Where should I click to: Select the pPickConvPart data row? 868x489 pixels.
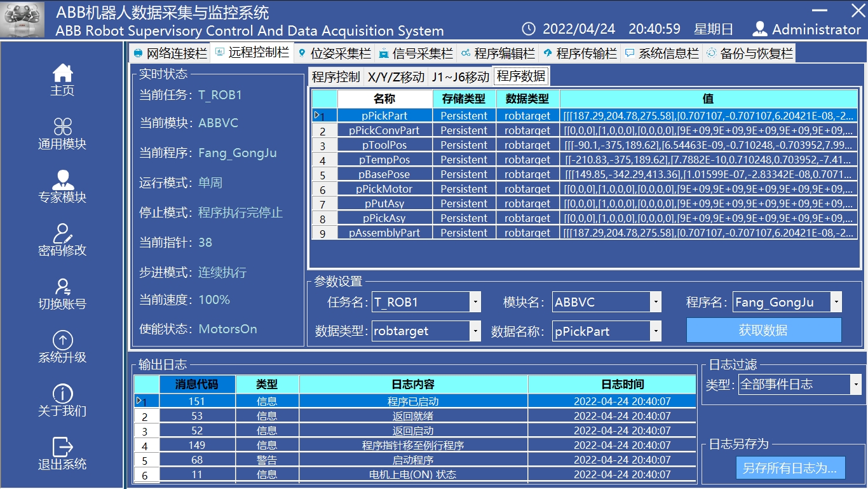click(x=585, y=130)
